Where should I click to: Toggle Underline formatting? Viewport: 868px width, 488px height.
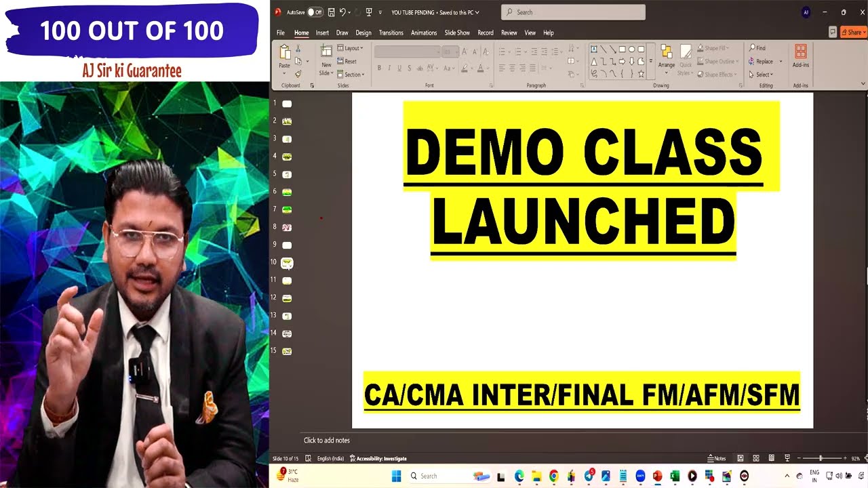pos(399,68)
